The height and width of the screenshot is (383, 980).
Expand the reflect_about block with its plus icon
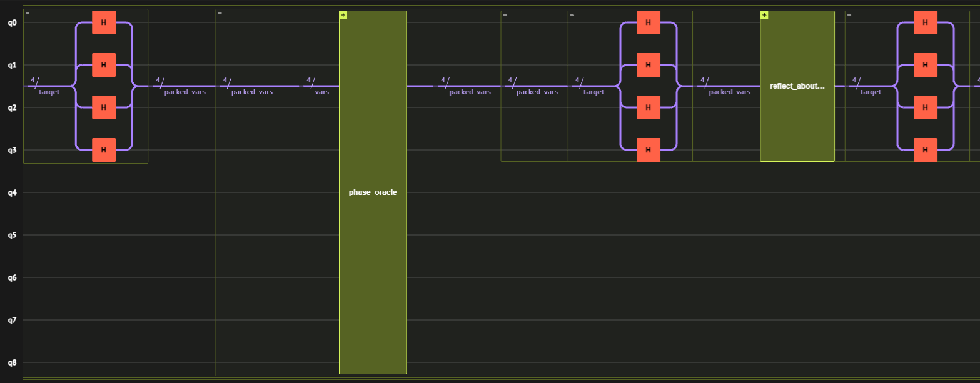pyautogui.click(x=764, y=15)
